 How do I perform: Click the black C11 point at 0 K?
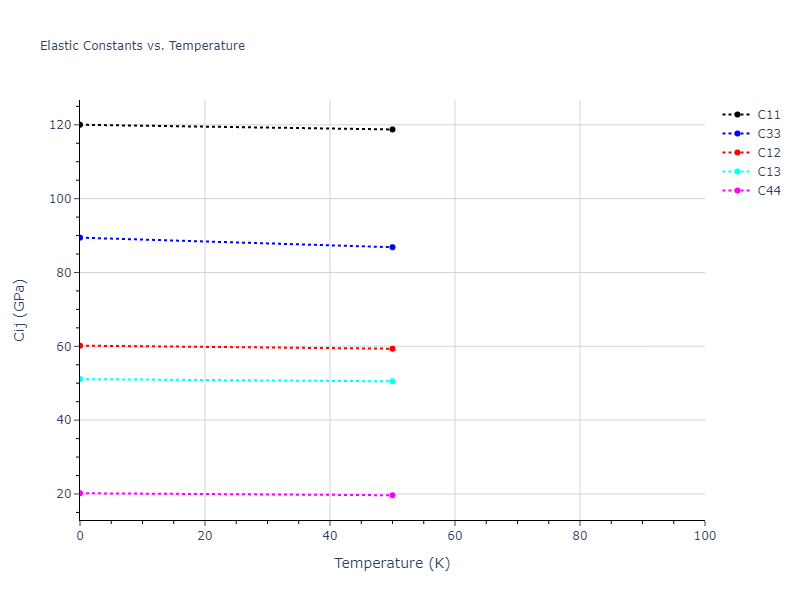pos(80,125)
